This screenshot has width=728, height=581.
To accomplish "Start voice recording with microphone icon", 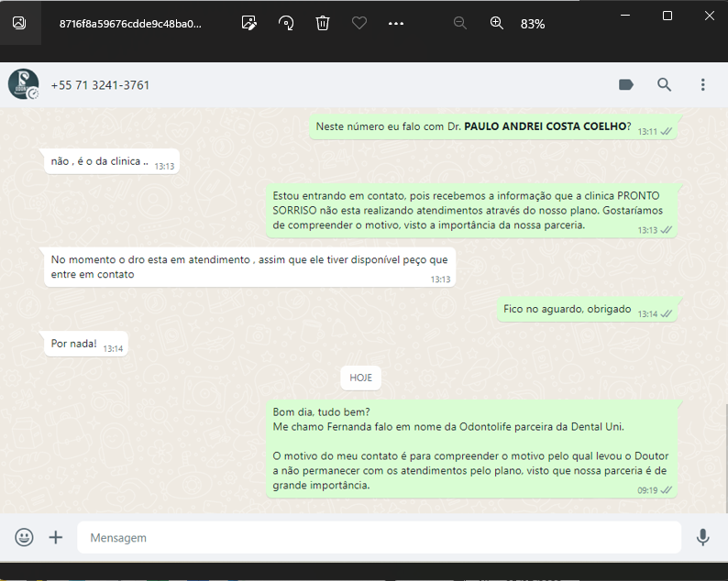I will 703,538.
